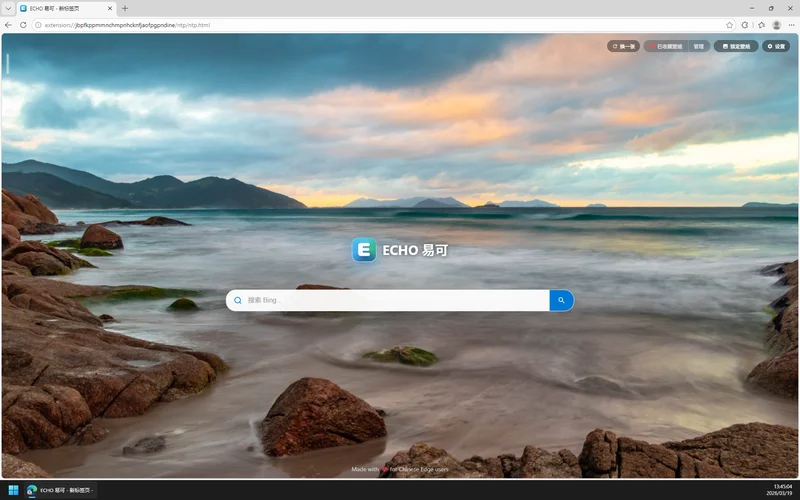
Task: Open the 设置 settings button
Action: point(776,46)
